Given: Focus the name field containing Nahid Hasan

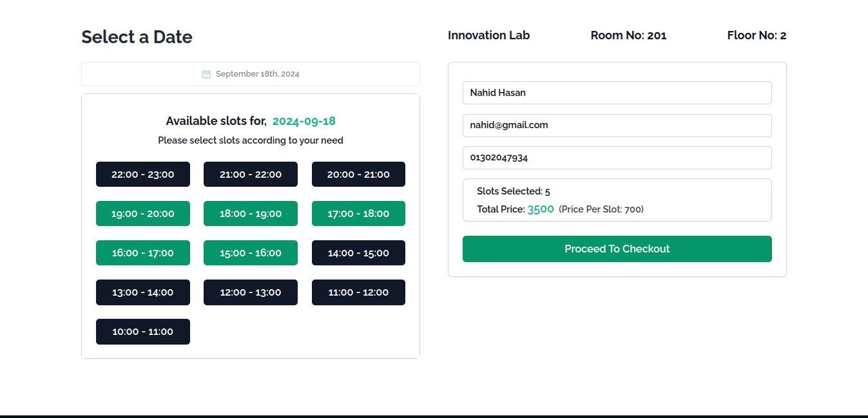Looking at the screenshot, I should 617,93.
